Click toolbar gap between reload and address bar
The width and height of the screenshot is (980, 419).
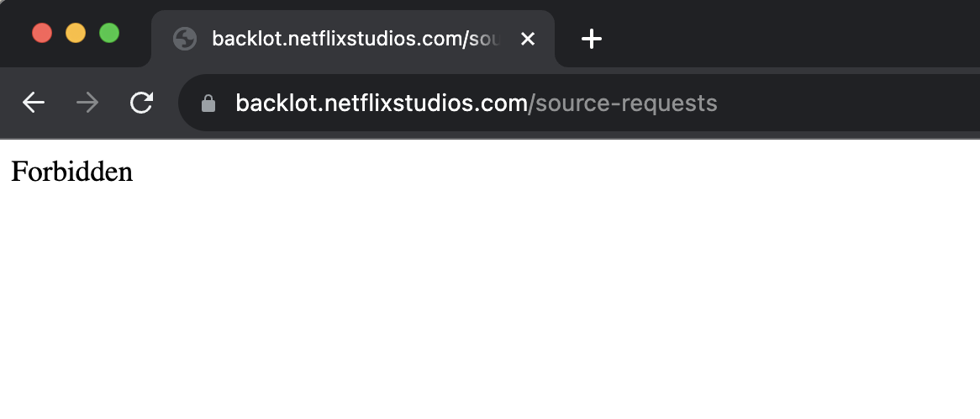(x=167, y=103)
